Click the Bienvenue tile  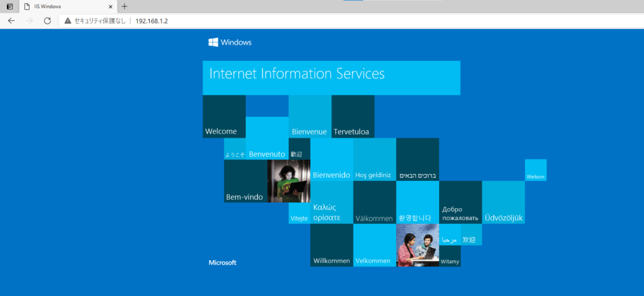(x=310, y=117)
